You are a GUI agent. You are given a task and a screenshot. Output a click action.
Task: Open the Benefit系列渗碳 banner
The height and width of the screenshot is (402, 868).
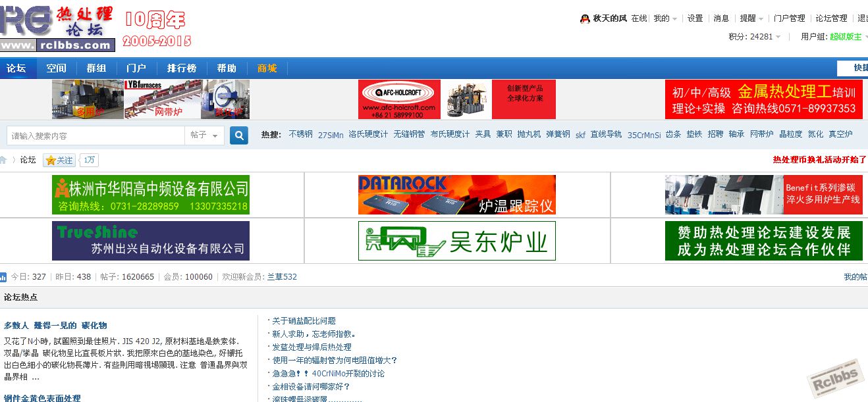tap(764, 195)
